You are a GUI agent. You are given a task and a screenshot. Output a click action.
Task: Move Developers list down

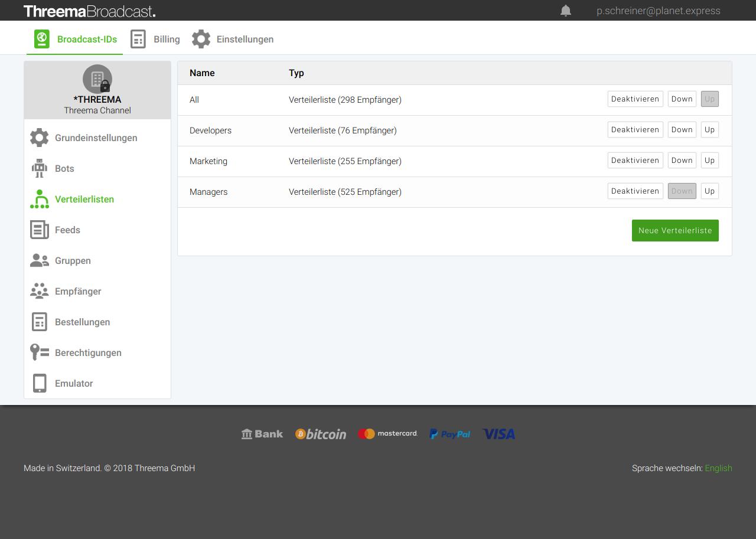pos(682,130)
